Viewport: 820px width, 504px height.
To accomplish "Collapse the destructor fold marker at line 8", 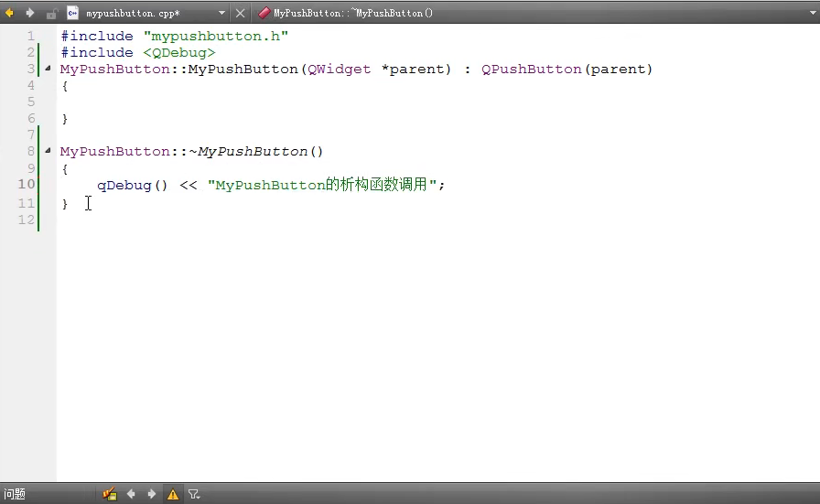I will [49, 151].
